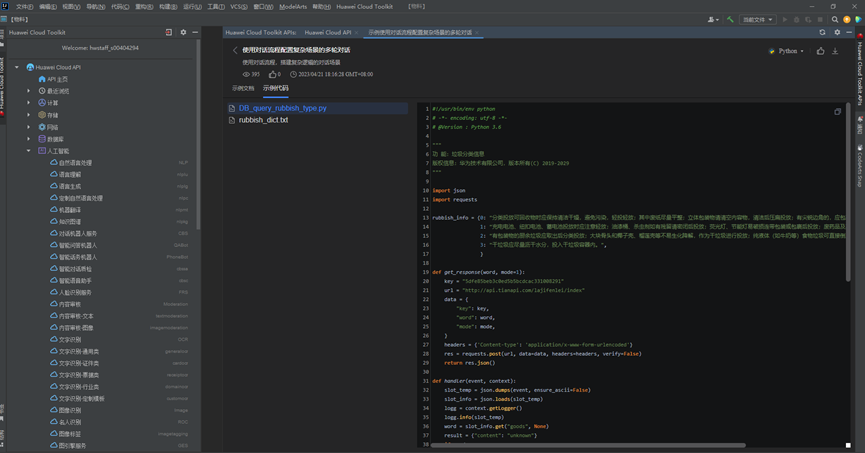Click the download icon in sample header
The image size is (865, 453).
point(835,51)
